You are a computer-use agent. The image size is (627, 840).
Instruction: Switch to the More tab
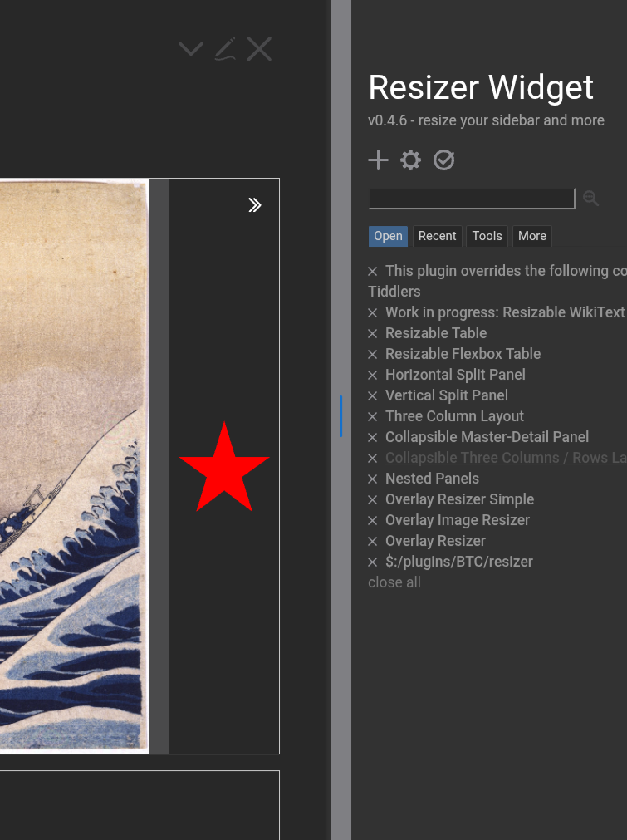[x=532, y=236]
